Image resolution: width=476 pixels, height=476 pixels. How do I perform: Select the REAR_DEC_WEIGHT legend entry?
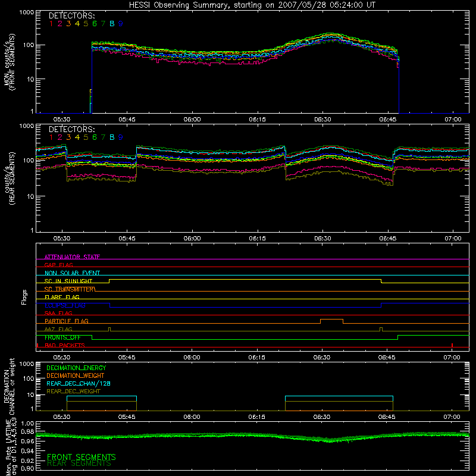click(73, 392)
